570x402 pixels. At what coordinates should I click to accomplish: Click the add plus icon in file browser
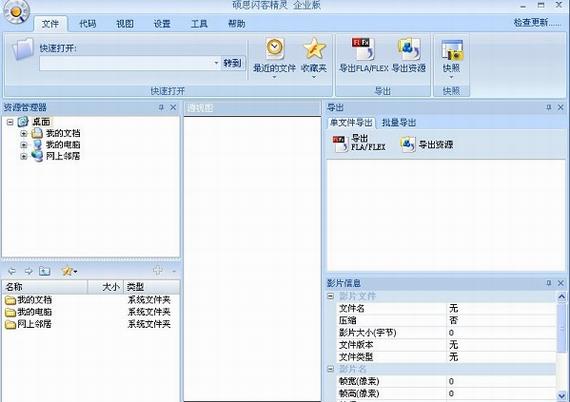tap(158, 270)
